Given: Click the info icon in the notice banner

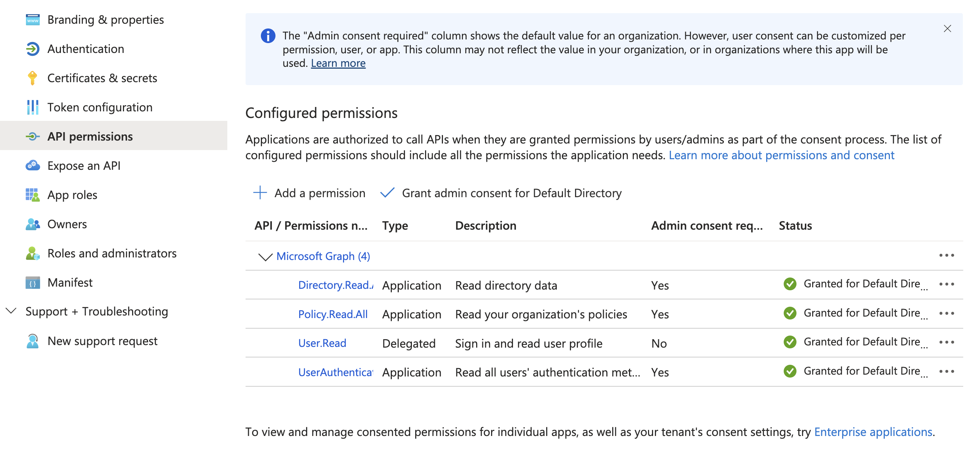Looking at the screenshot, I should (268, 36).
